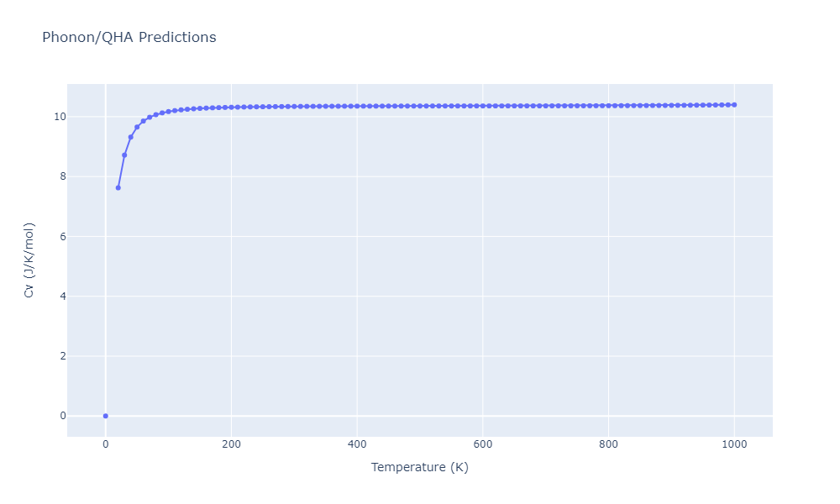The height and width of the screenshot is (504, 840).
Task: Click the x-axis tick label "1000"
Action: pos(734,445)
